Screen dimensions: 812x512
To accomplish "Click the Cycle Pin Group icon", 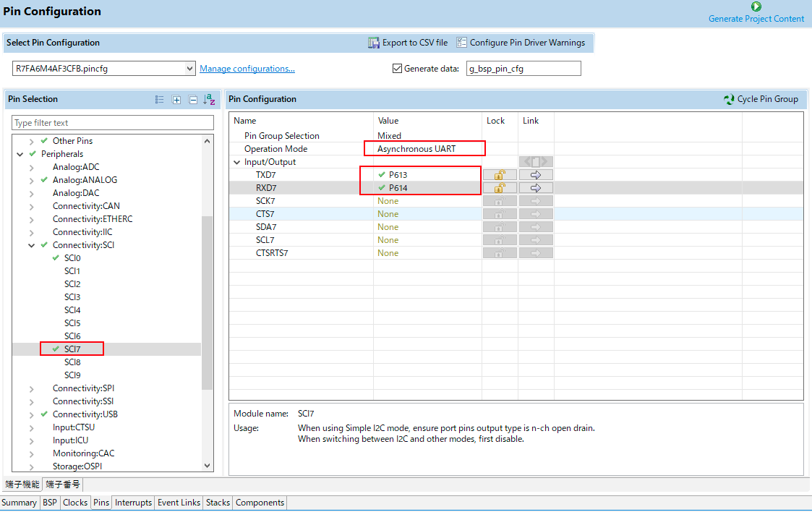I will coord(729,99).
